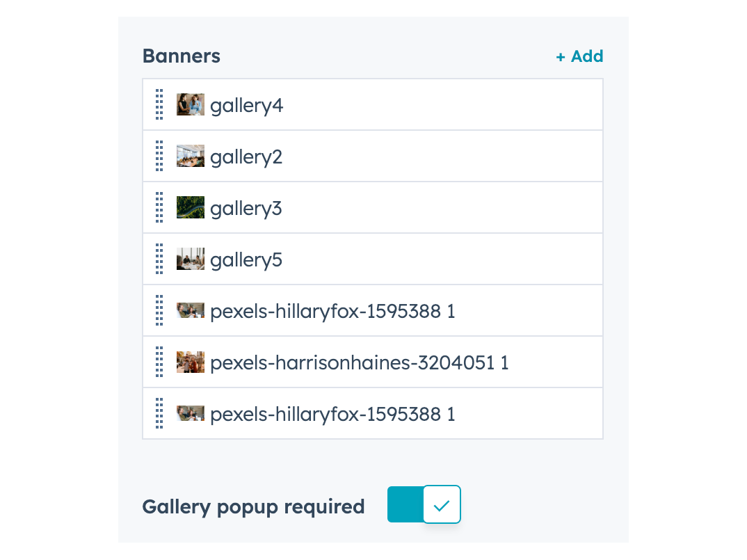Grab the gallery3 row drag handle
Viewport: 747px width, 560px height.
point(159,207)
